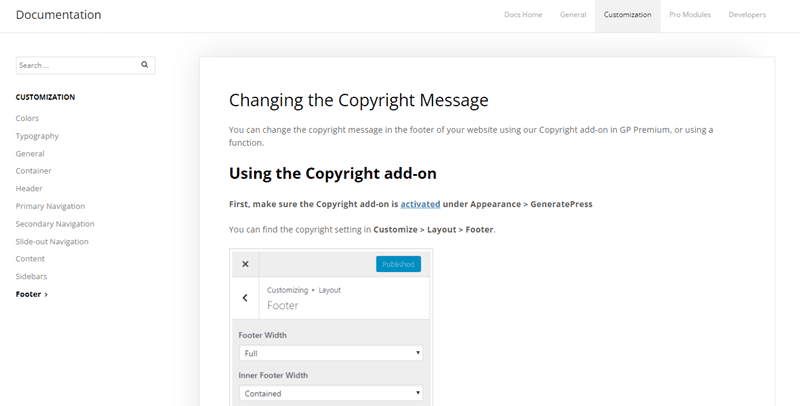Select the General top menu item
800x406 pixels.
click(573, 15)
